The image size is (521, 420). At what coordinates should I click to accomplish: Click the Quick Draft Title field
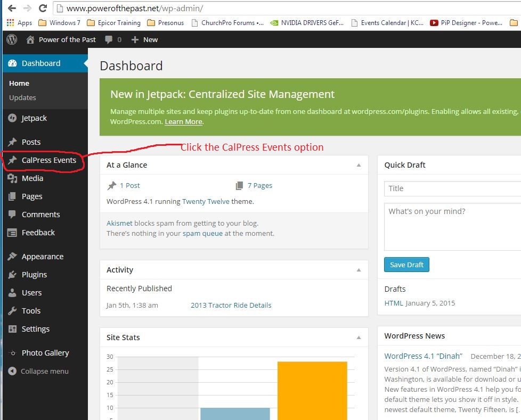coord(453,188)
